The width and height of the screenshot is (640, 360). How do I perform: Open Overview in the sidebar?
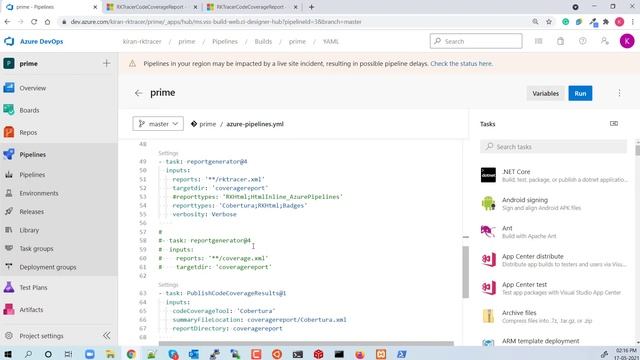click(x=33, y=88)
